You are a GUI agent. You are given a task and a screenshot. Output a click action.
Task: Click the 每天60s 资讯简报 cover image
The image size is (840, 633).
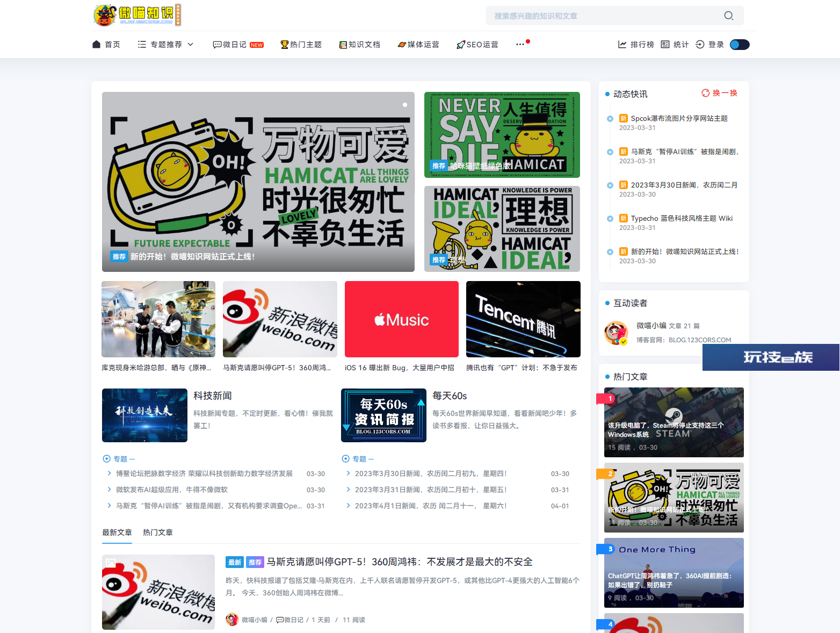pos(383,415)
